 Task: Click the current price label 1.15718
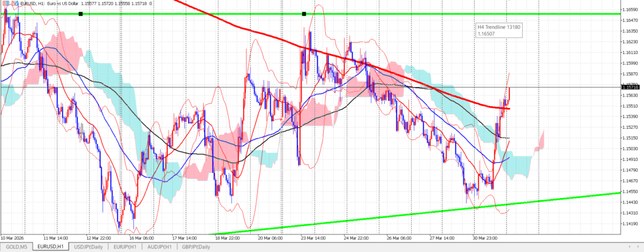pos(628,87)
